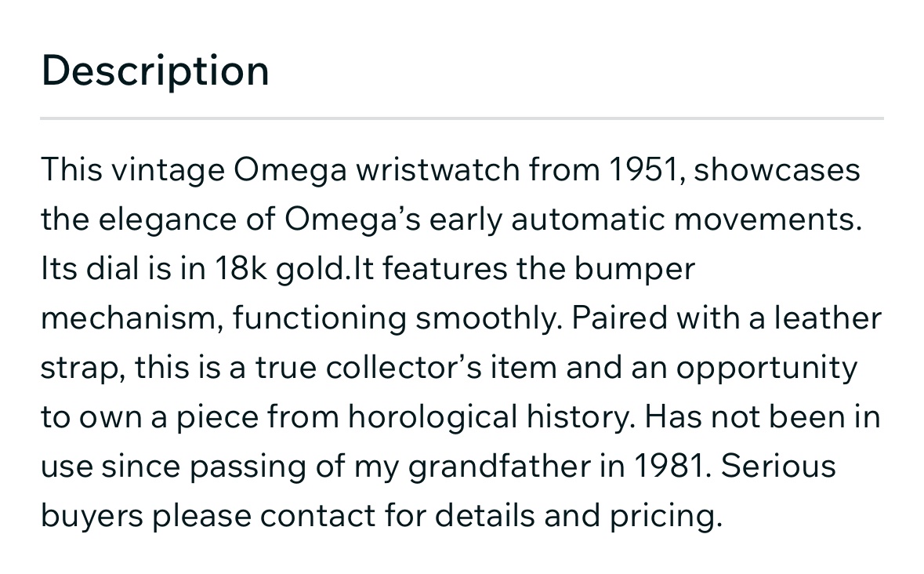Click the word "bumper" in the paragraph
Image resolution: width=924 pixels, height=574 pixels.
(634, 269)
